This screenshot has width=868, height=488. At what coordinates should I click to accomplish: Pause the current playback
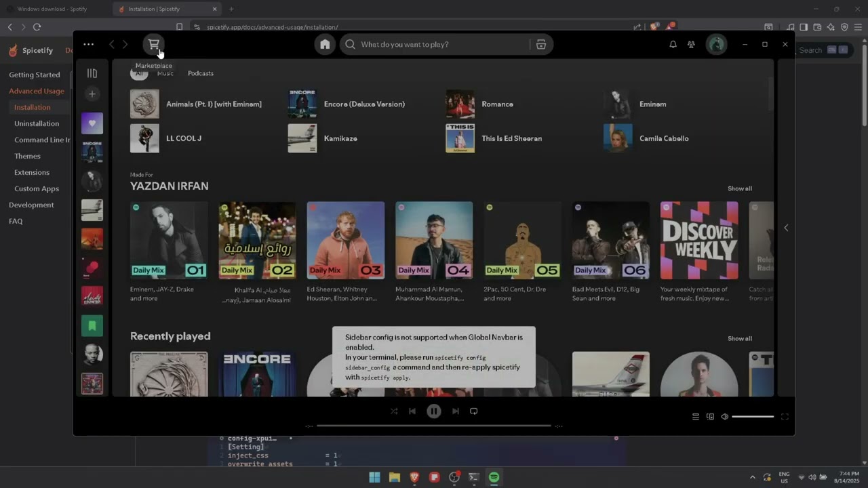click(x=434, y=411)
